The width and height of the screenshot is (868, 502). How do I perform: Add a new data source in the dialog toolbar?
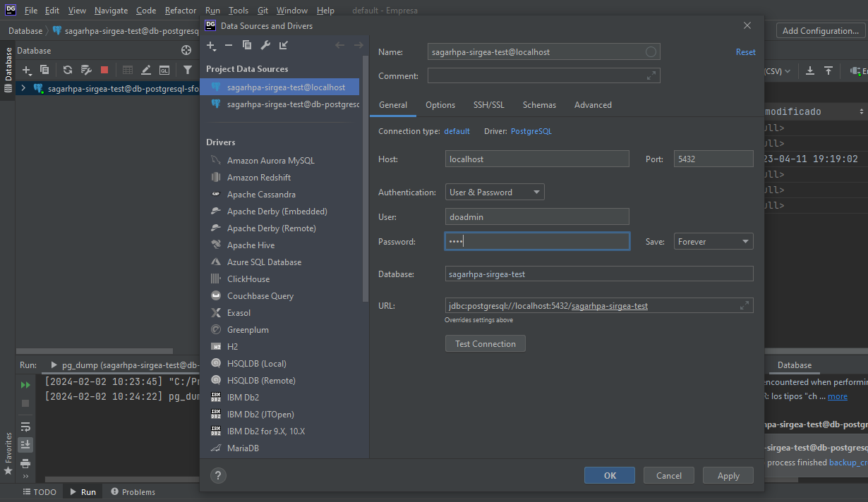tap(212, 46)
